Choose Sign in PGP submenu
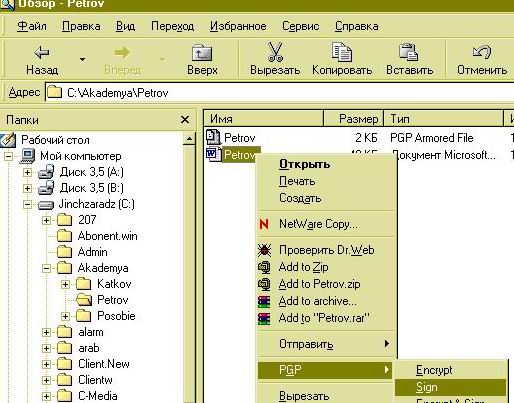Viewport: 514px width, 403px height. pos(451,387)
